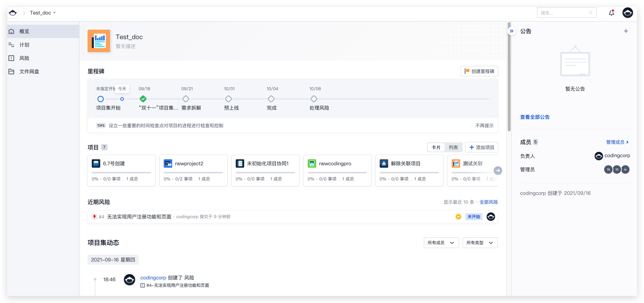Click the search input field

pos(567,13)
